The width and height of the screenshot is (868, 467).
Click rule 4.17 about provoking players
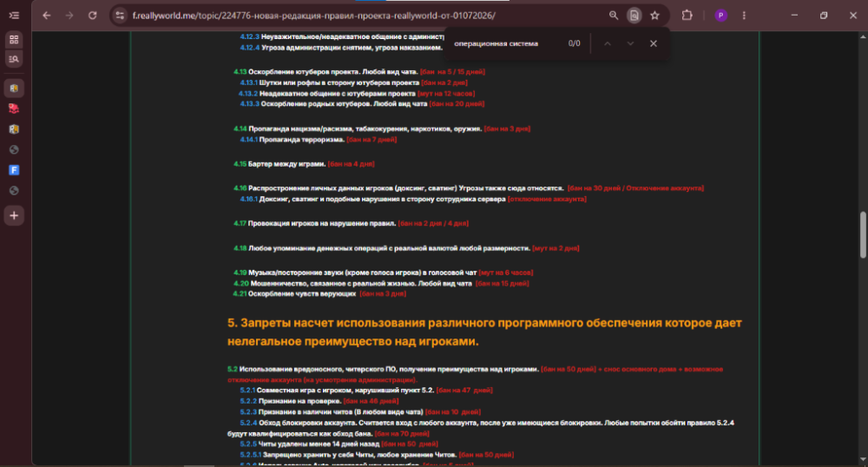point(351,224)
